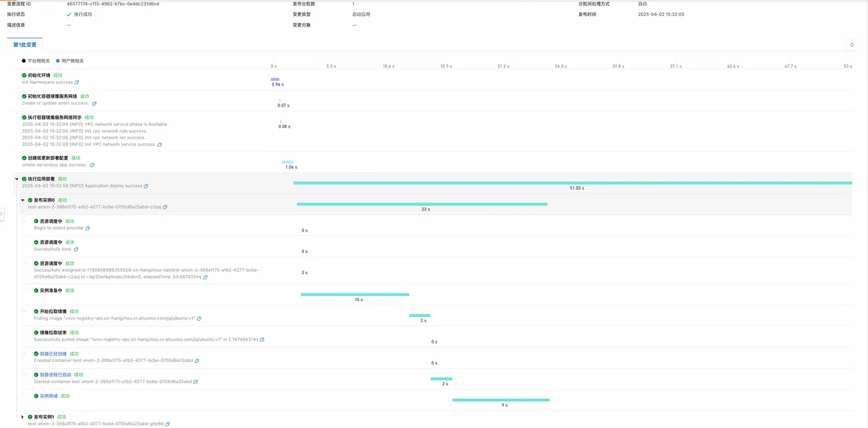Click the 启动应用 change type value
Image resolution: width=868 pixels, height=428 pixels.
click(361, 14)
